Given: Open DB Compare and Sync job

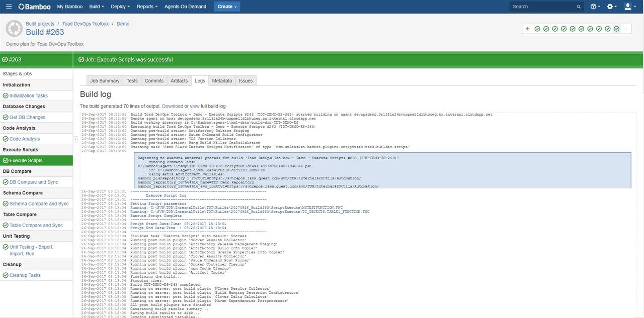Looking at the screenshot, I should [34, 182].
